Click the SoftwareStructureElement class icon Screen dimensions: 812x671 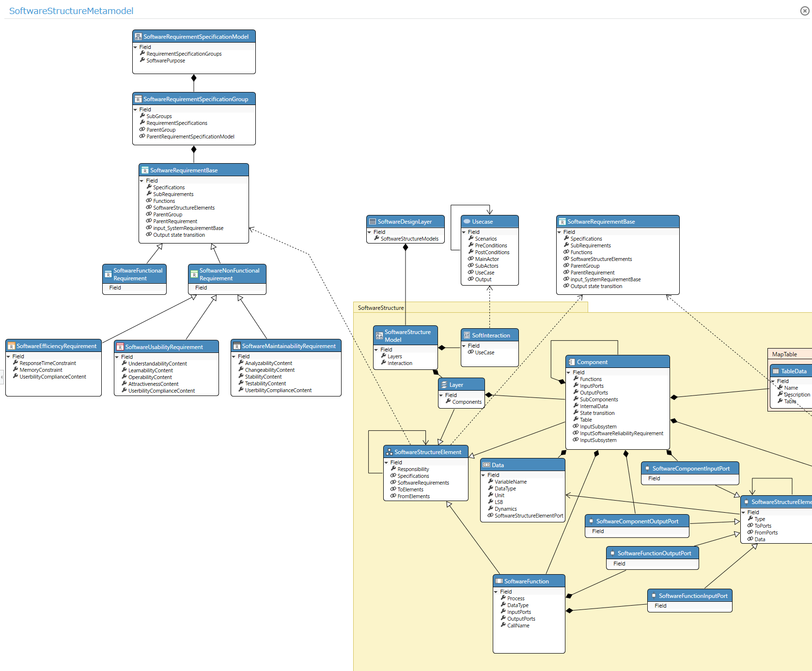pos(389,452)
